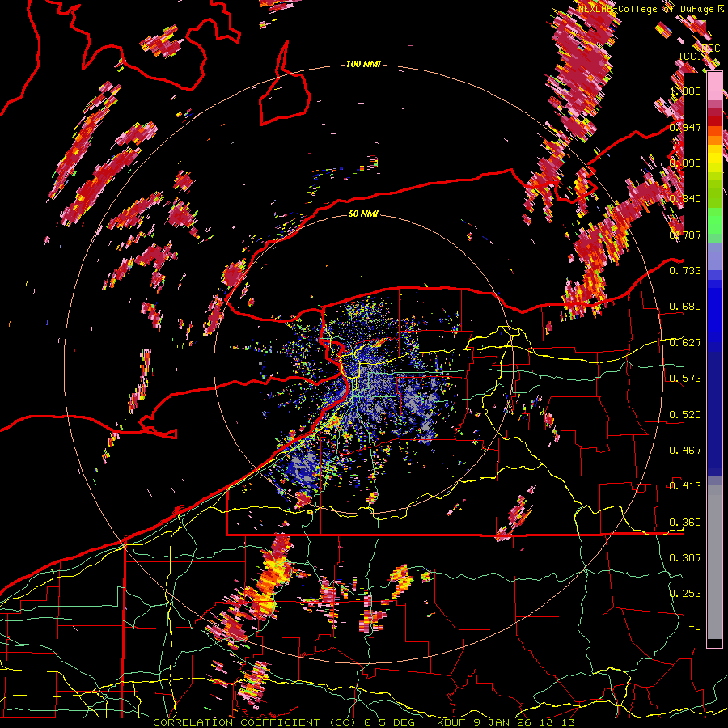This screenshot has width=728, height=728.
Task: Click the KBUF station identifier in caption
Action: pyautogui.click(x=451, y=722)
